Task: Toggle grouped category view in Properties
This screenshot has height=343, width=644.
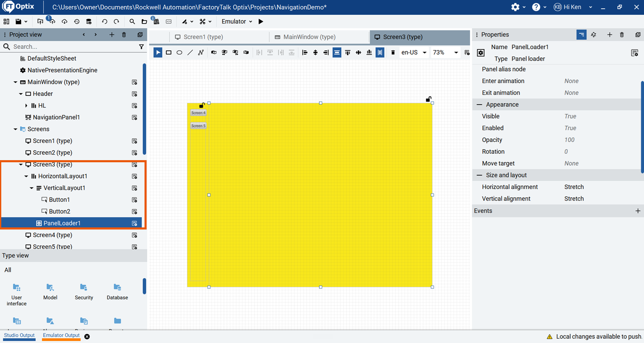Action: 581,34
